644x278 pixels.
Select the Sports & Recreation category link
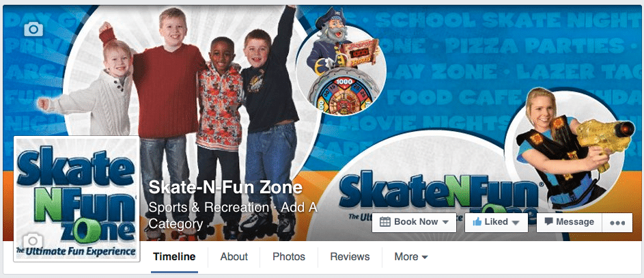pyautogui.click(x=209, y=208)
